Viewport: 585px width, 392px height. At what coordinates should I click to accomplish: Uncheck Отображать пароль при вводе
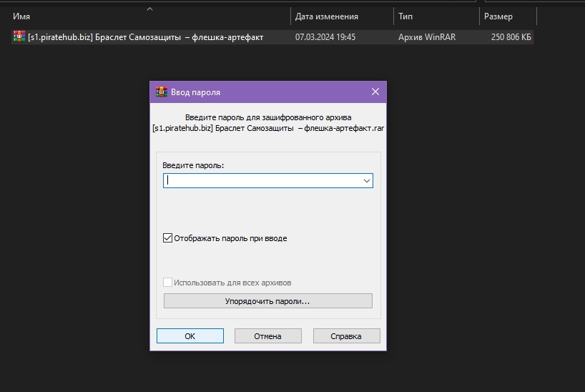coord(167,238)
